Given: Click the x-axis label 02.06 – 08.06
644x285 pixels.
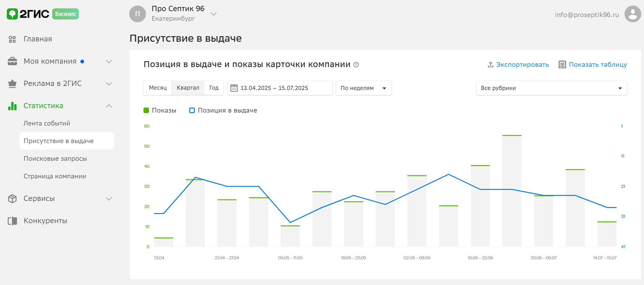Looking at the screenshot, I should [x=417, y=258].
